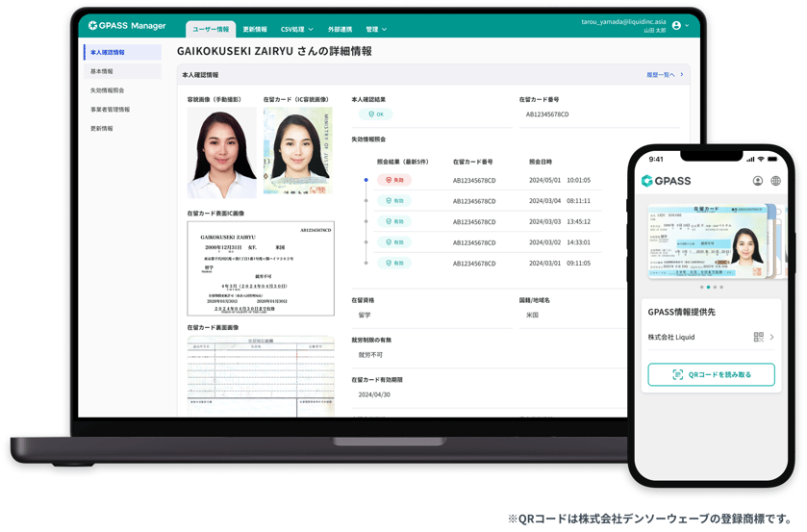Click the 2024/05/01 10:01:05 timestamp
The height and width of the screenshot is (532, 807).
pos(560,180)
